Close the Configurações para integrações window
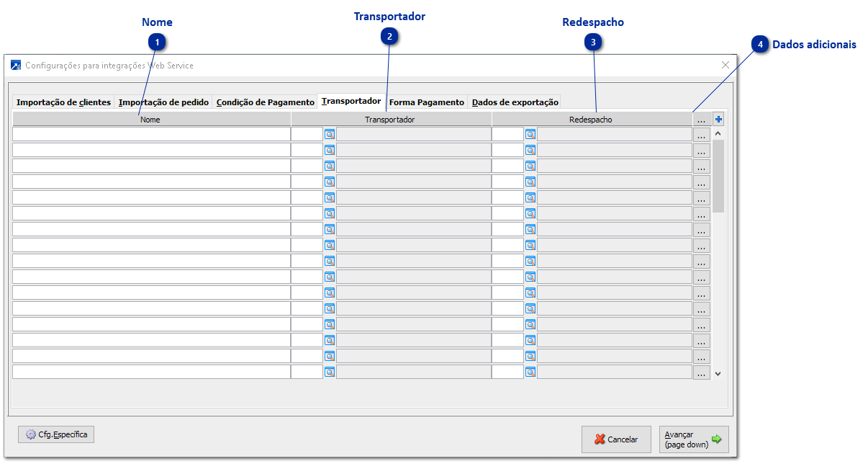Image resolution: width=868 pixels, height=469 pixels. click(725, 65)
